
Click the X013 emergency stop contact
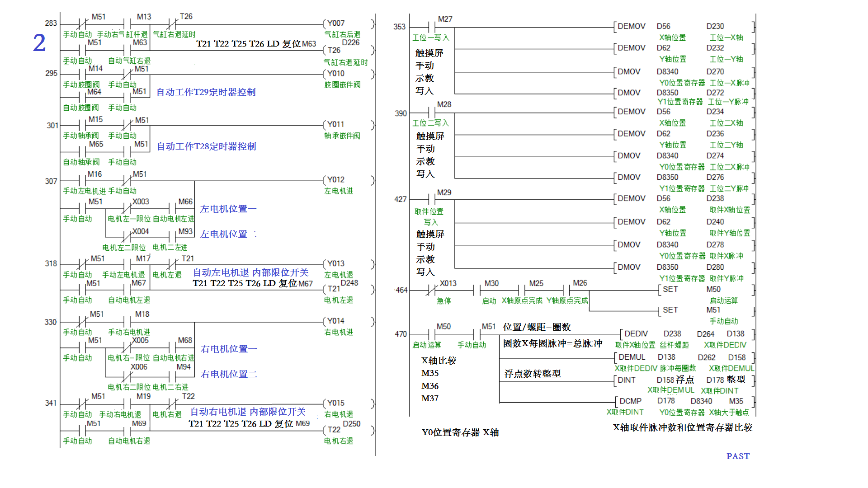(x=432, y=290)
